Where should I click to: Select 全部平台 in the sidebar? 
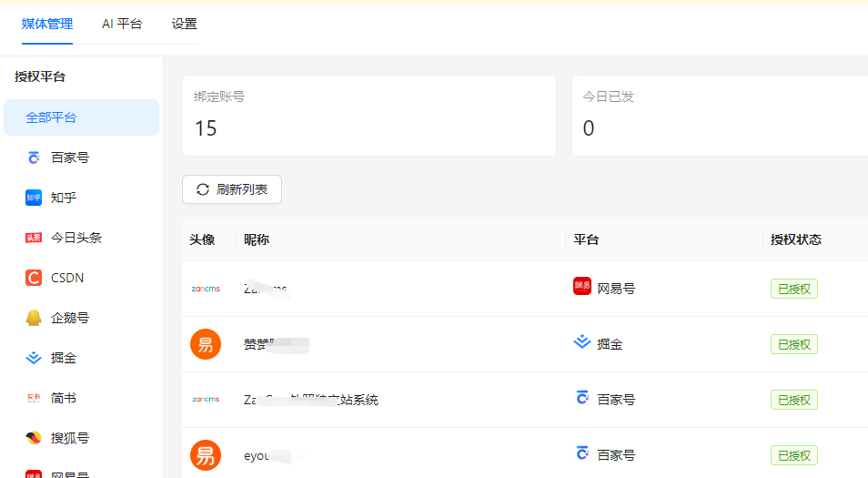(81, 117)
